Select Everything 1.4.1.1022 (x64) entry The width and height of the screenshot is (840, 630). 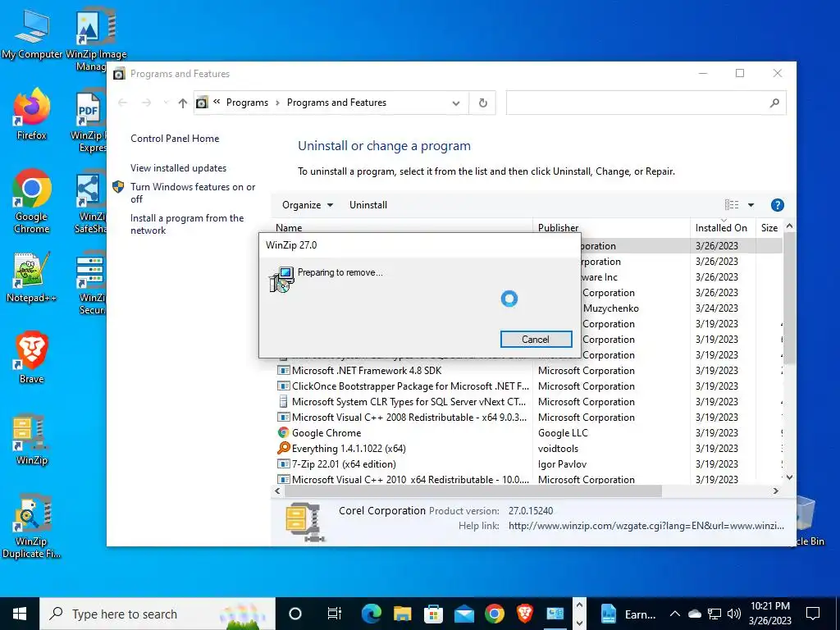click(x=527, y=449)
